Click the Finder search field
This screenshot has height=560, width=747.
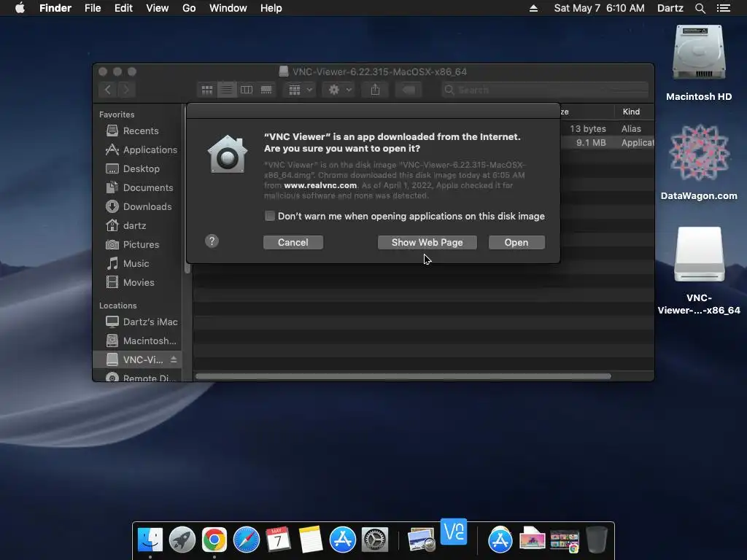(544, 90)
